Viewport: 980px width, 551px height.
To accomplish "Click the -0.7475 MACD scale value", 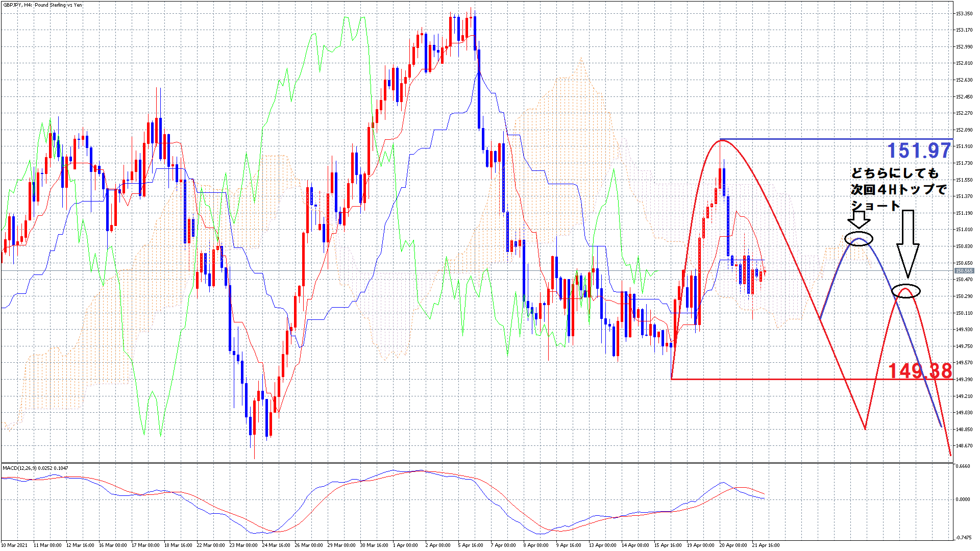I will (x=963, y=537).
